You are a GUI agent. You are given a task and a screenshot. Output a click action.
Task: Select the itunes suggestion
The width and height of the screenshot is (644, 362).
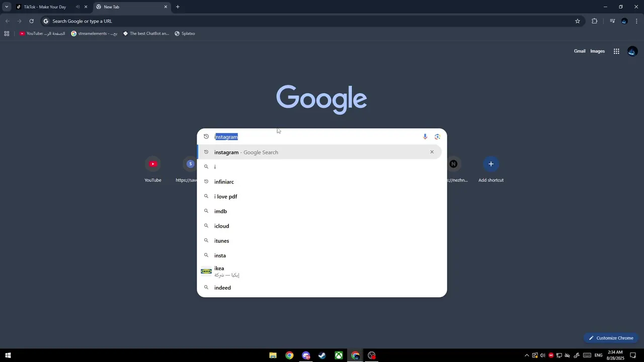[x=319, y=241]
